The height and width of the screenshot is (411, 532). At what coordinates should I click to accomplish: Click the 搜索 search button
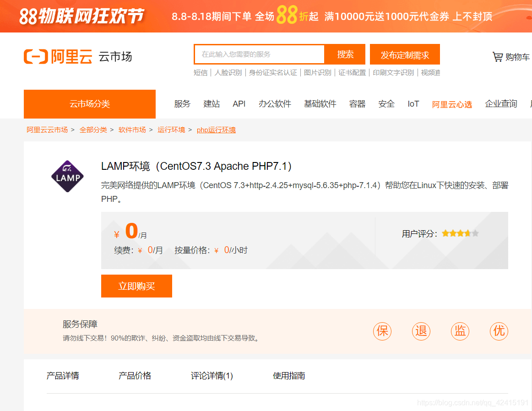345,54
